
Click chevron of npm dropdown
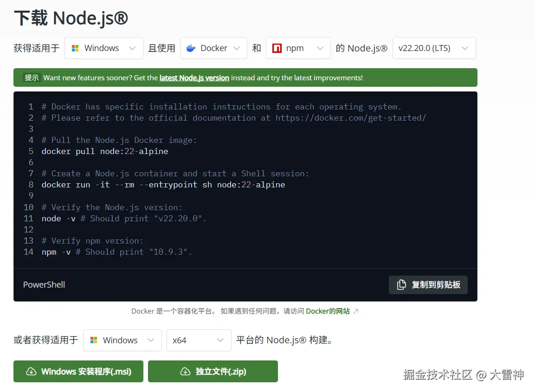coord(320,48)
